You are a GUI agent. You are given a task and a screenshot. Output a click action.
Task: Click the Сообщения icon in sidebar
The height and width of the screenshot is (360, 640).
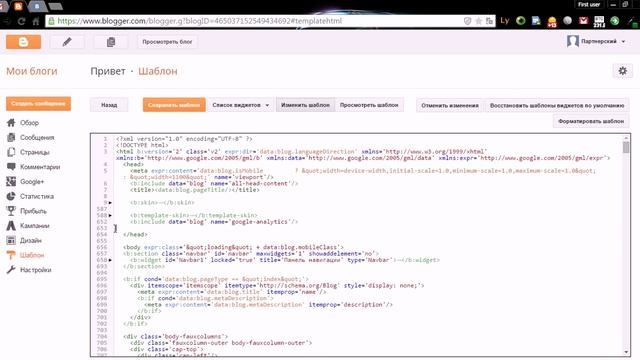coord(11,138)
